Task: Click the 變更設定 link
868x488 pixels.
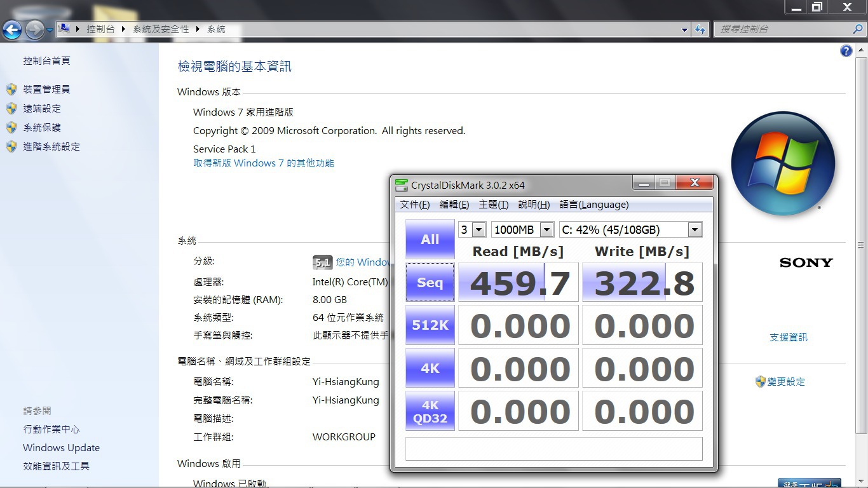Action: click(x=786, y=382)
